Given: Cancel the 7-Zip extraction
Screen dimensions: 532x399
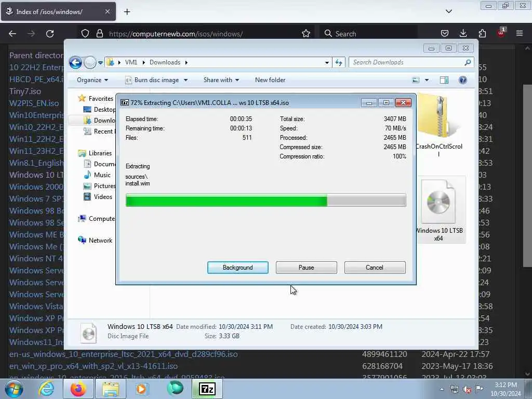Looking at the screenshot, I should [x=375, y=268].
